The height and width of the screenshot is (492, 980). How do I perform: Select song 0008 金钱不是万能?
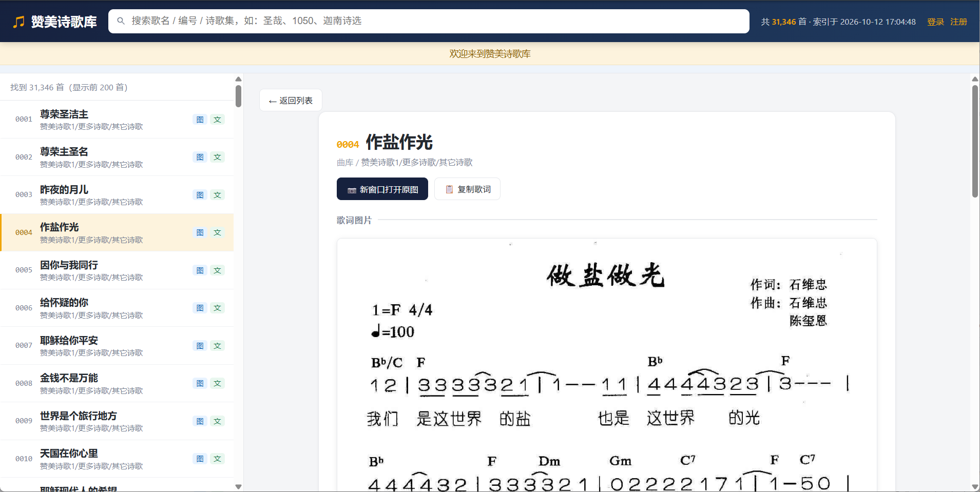point(117,383)
